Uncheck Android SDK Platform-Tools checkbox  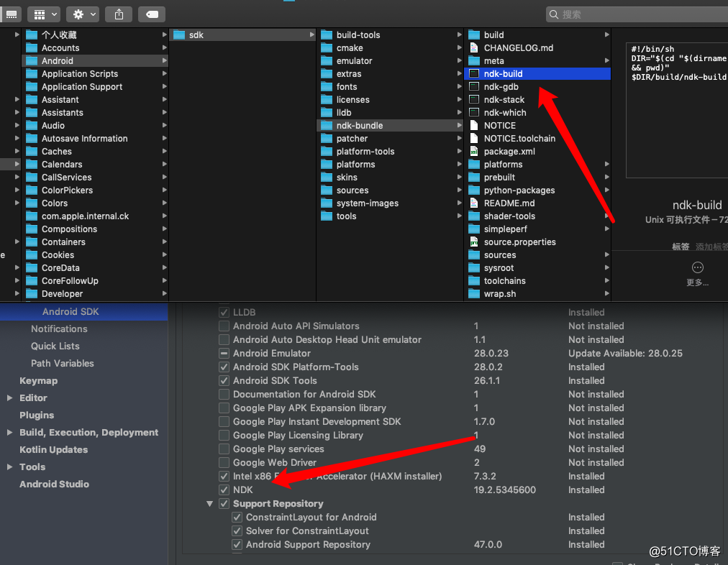point(224,367)
